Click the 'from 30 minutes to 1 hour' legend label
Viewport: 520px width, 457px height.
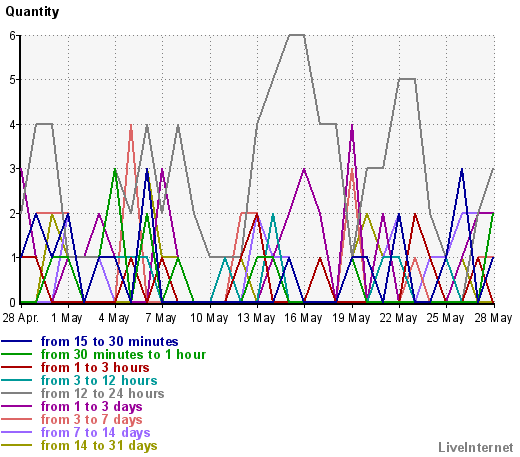pos(123,354)
